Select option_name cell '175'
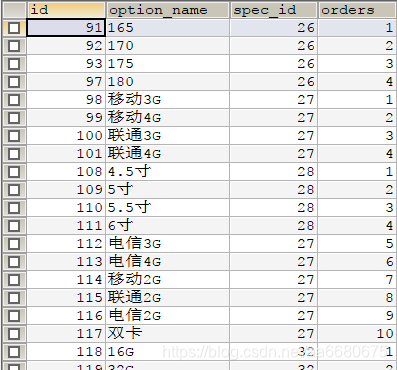This screenshot has height=370, width=397. pyautogui.click(x=168, y=64)
